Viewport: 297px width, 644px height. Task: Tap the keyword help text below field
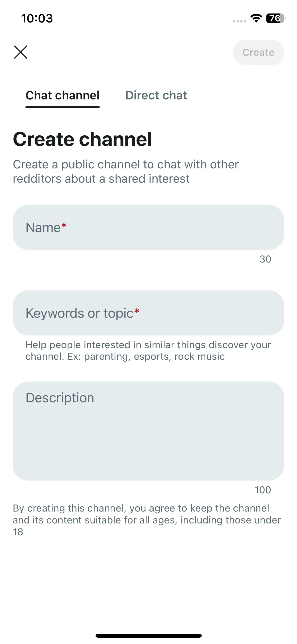click(x=148, y=351)
